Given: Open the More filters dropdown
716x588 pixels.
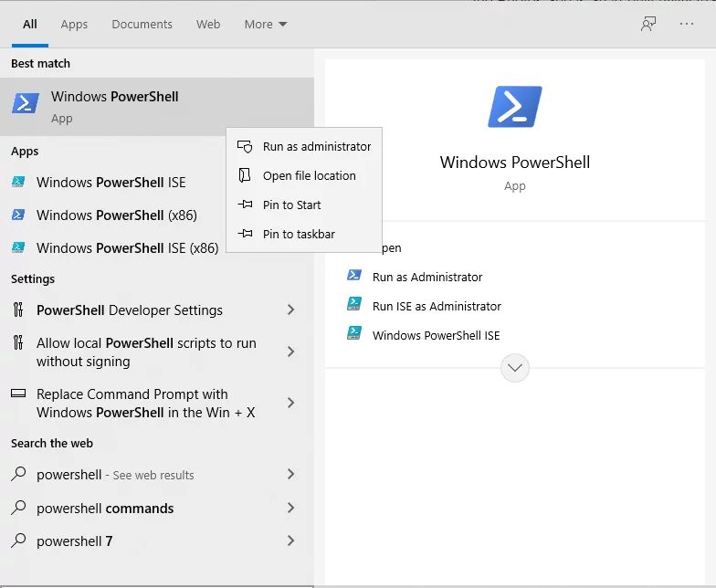Looking at the screenshot, I should point(265,24).
